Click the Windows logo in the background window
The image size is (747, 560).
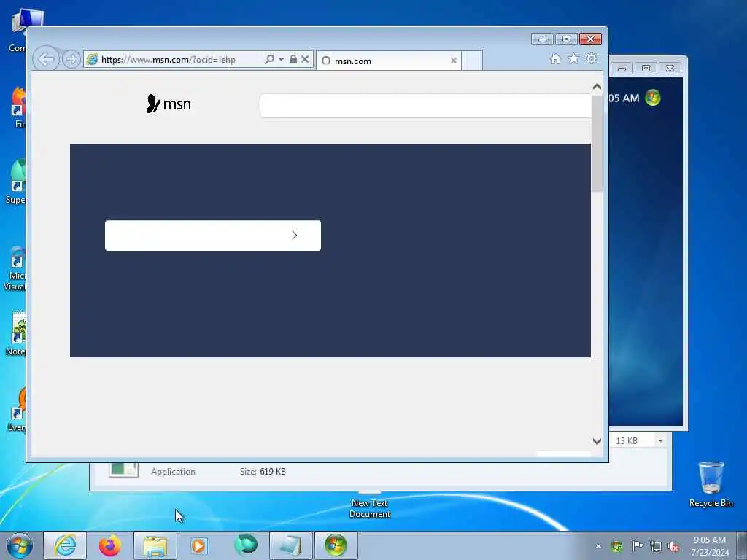coord(653,98)
